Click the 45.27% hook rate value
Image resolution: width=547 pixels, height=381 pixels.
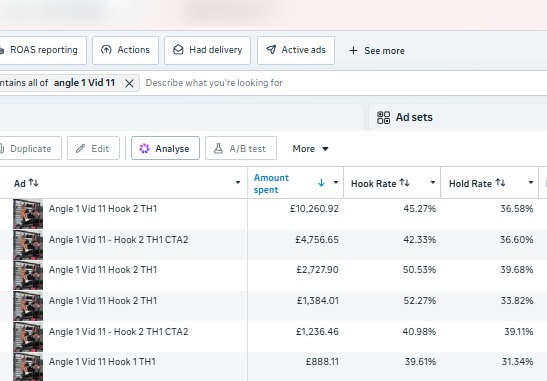[420, 209]
